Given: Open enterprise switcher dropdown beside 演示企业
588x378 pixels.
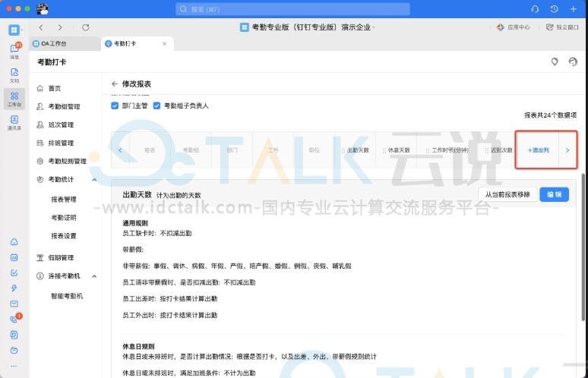Looking at the screenshot, I should coord(374,28).
